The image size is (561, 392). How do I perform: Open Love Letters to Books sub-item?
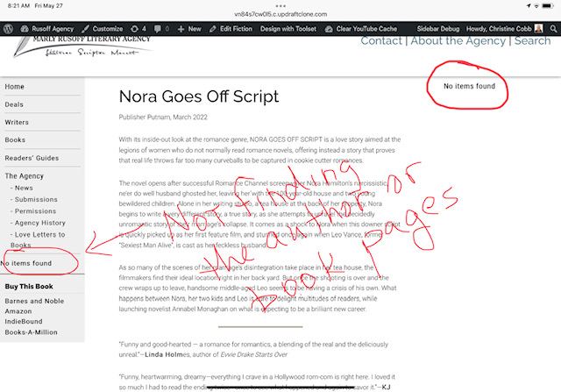pos(38,239)
